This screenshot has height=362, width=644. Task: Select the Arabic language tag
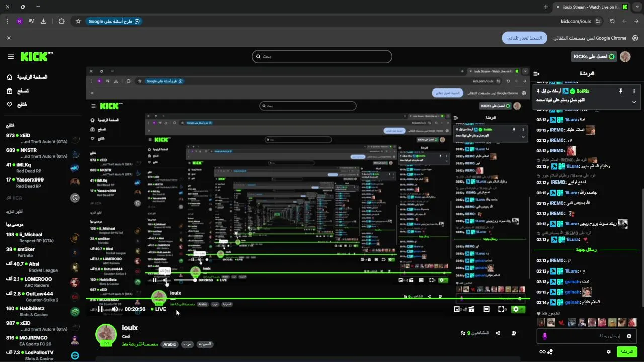tap(170, 344)
